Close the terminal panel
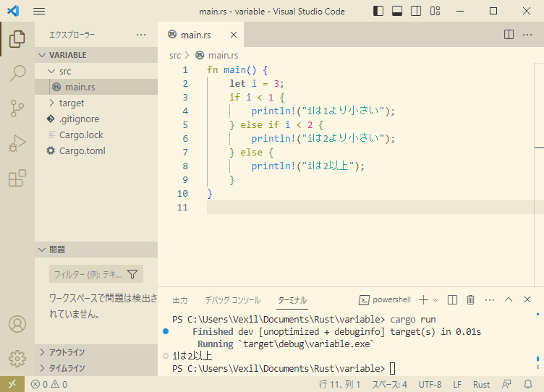 tap(527, 299)
